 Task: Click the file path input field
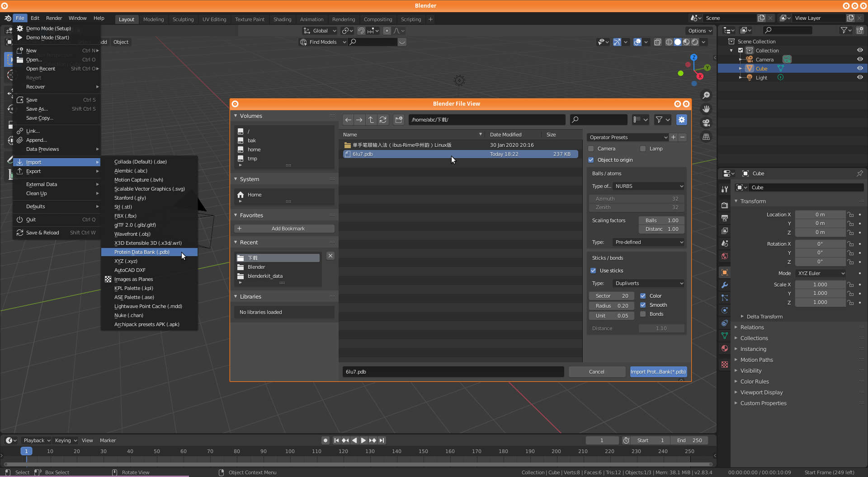(487, 120)
